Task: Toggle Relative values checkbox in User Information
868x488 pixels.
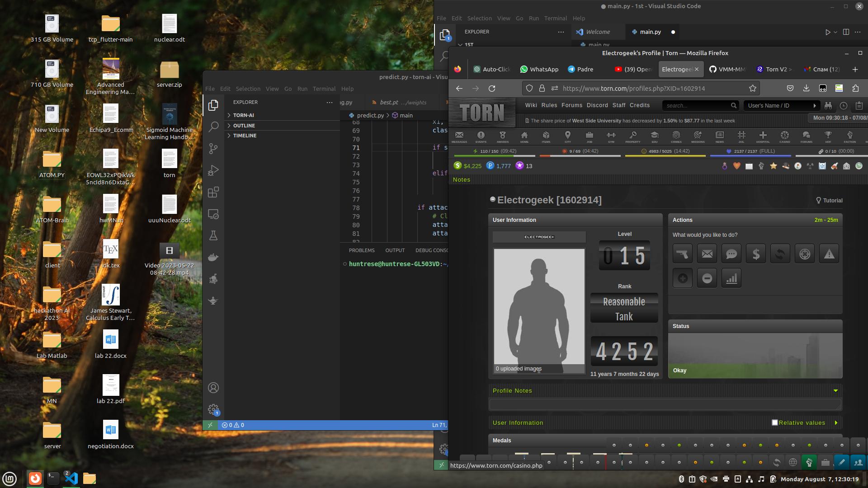Action: [x=775, y=422]
